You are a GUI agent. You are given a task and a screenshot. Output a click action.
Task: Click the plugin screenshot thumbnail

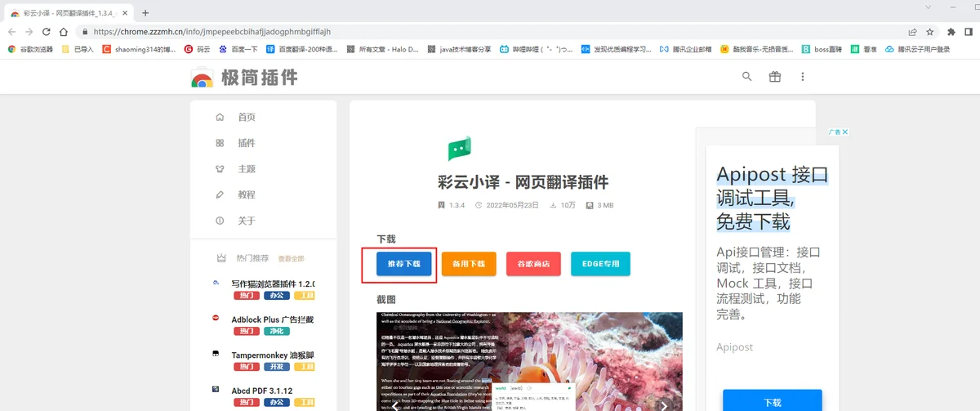click(x=529, y=361)
